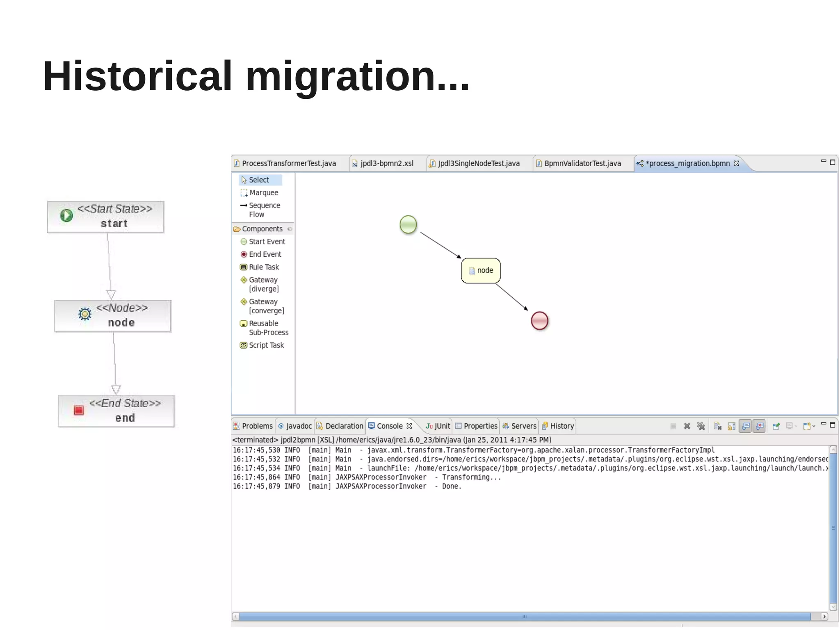
Task: Toggle show console on standard output
Action: (x=745, y=426)
